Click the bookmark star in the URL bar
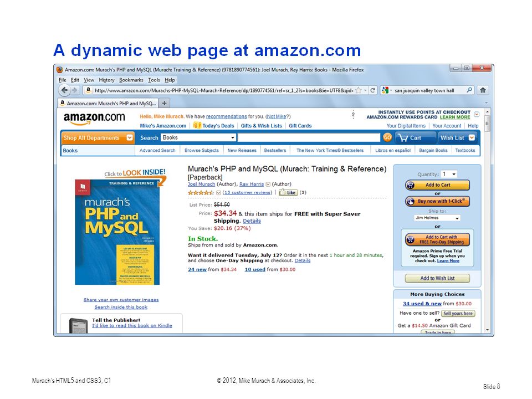Screen dimensions: 532x399 coord(359,90)
